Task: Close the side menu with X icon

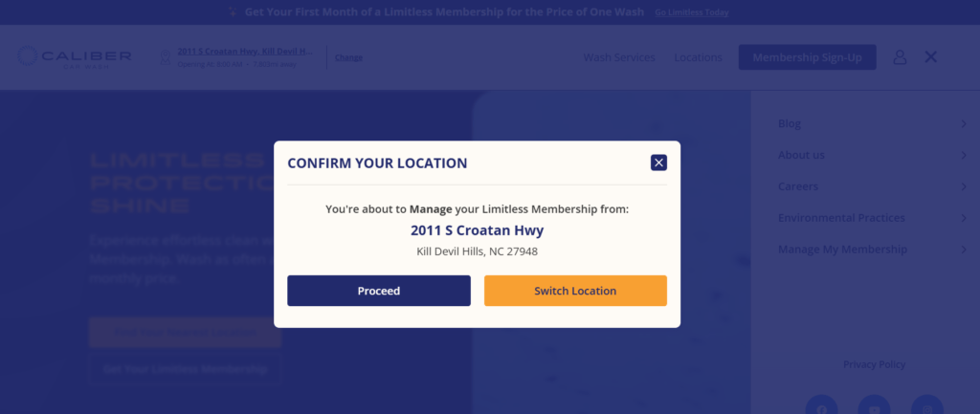Action: pyautogui.click(x=930, y=57)
